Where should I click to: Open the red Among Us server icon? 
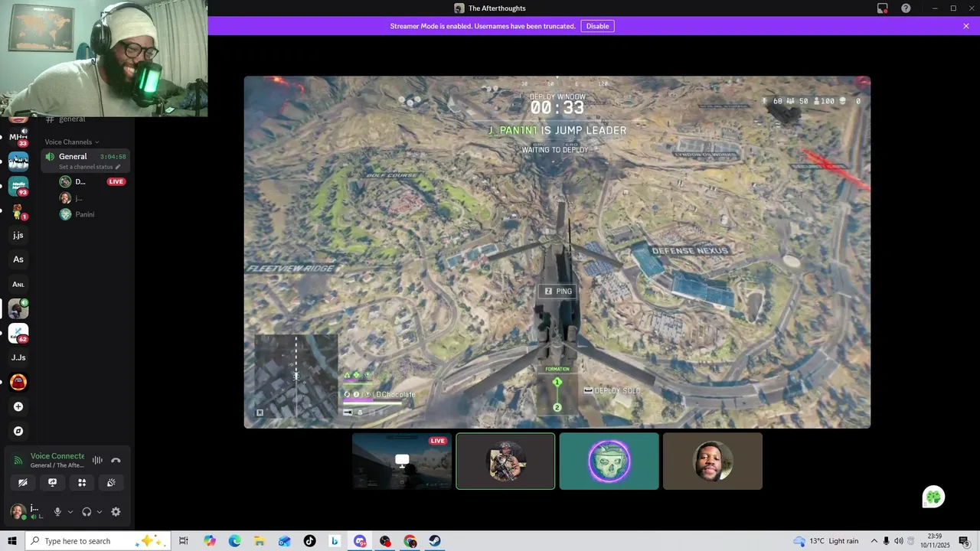18,382
